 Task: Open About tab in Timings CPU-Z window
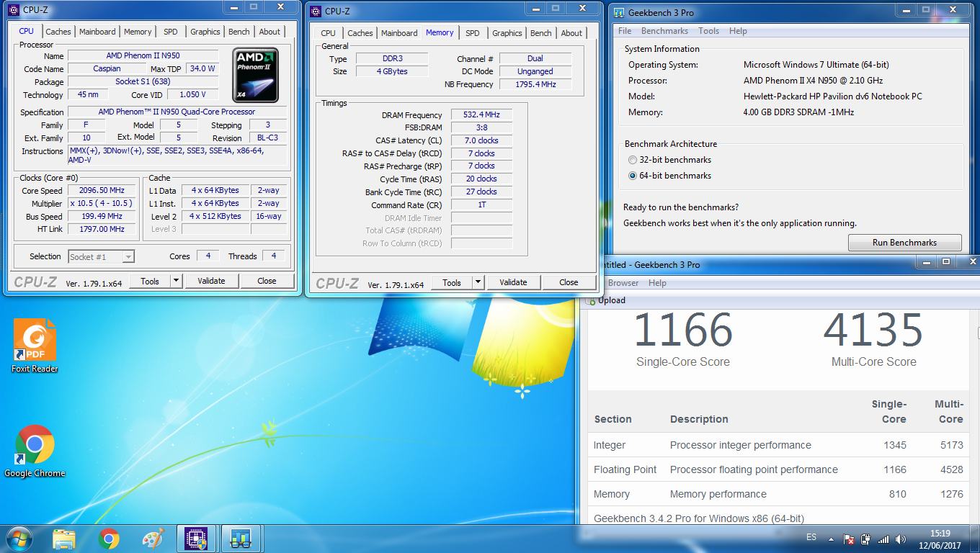pyautogui.click(x=571, y=33)
